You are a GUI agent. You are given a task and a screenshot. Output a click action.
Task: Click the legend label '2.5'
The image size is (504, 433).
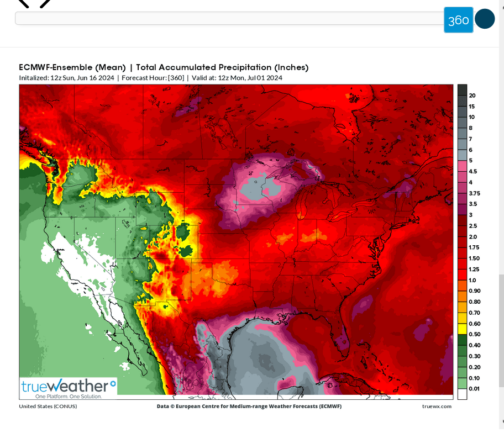tap(473, 225)
